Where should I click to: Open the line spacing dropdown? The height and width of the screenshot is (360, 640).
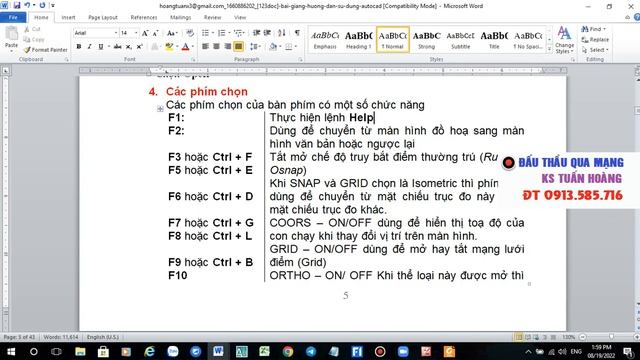[256, 47]
